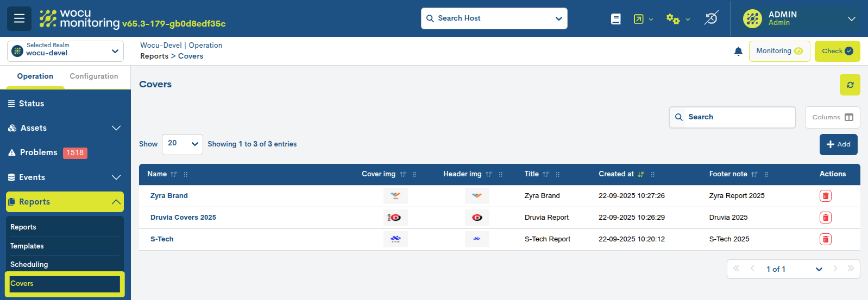868x300 pixels.
Task: Delete the S-Tech cover row
Action: (x=825, y=239)
